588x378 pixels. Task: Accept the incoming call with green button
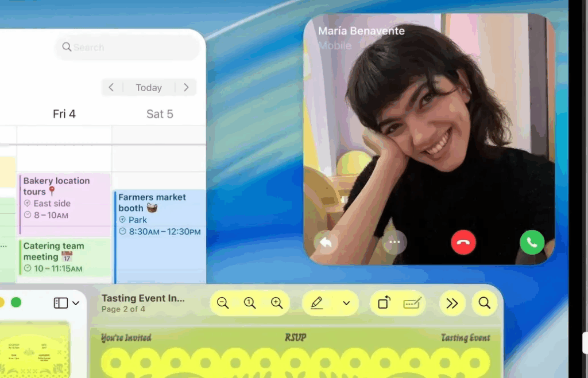[532, 242]
